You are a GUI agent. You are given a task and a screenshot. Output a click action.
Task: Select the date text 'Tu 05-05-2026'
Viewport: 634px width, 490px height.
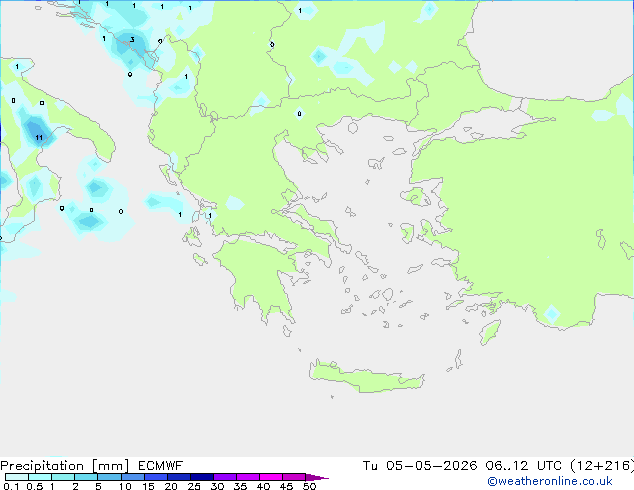coord(420,466)
